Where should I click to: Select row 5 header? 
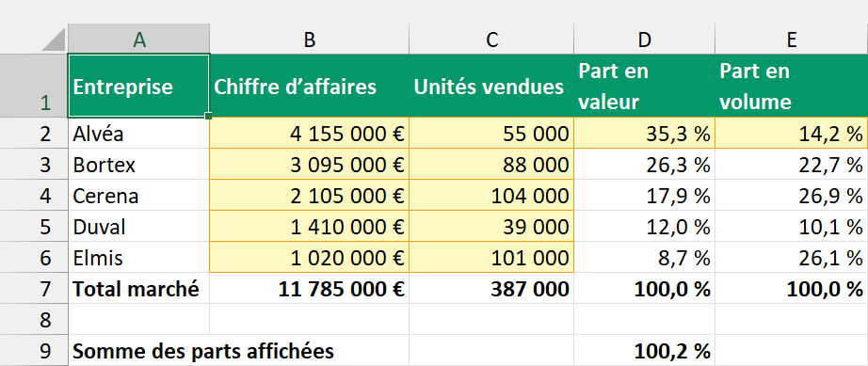(34, 226)
